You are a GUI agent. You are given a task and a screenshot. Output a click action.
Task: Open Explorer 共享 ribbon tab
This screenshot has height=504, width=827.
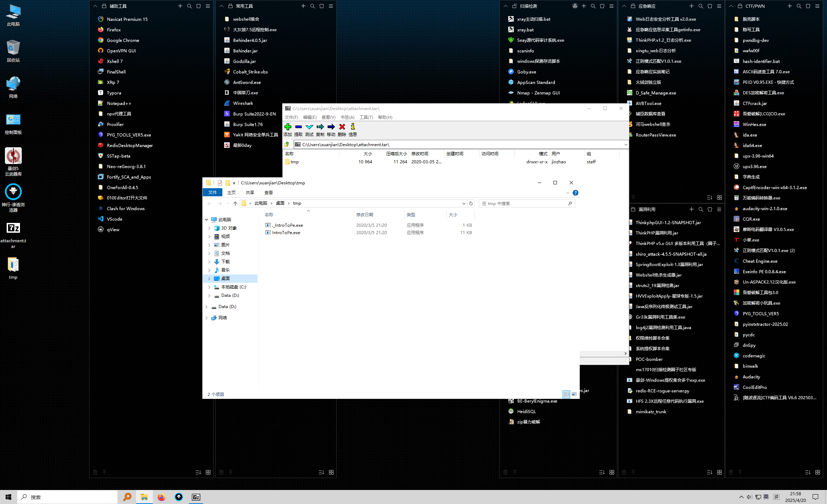pyautogui.click(x=250, y=192)
